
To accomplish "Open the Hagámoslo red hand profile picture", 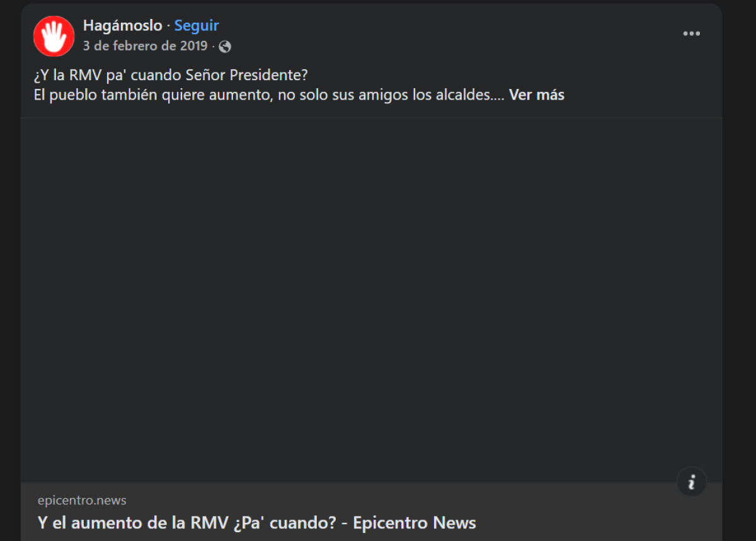I will tap(54, 36).
